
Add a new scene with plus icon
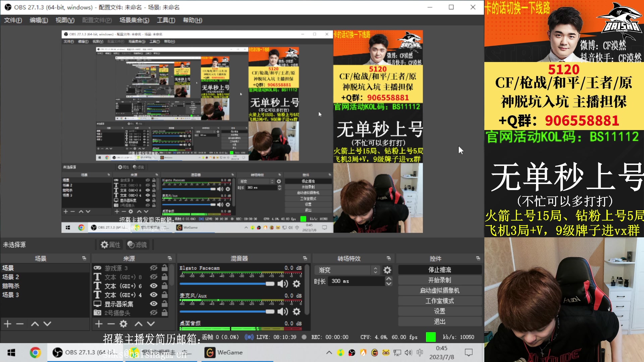(8, 324)
